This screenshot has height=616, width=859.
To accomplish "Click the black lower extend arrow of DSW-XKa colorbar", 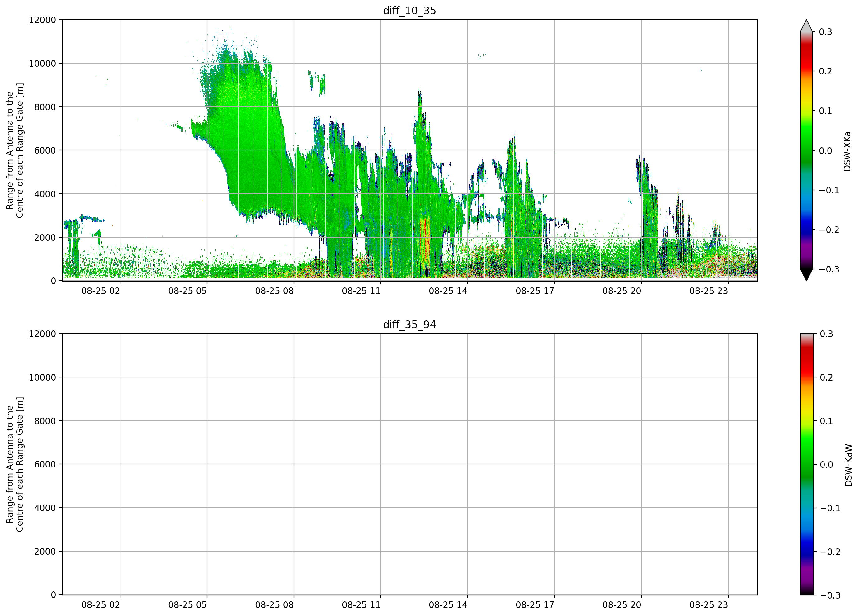I will point(806,274).
